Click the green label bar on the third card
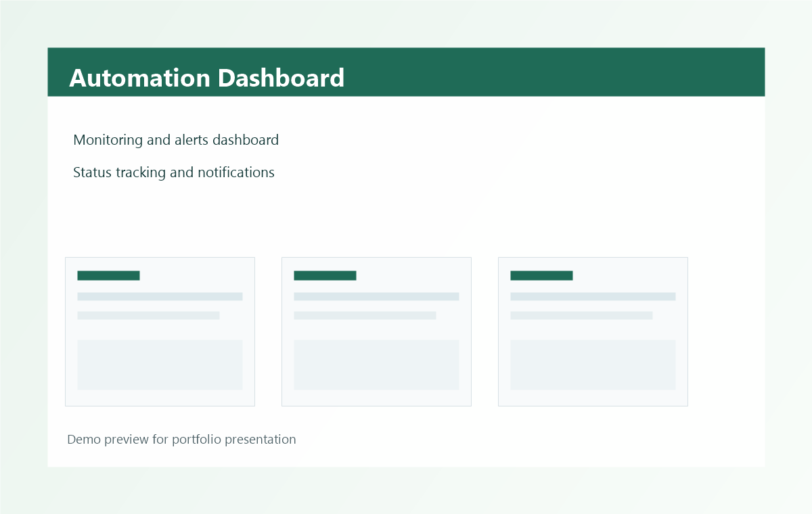Screen dimensions: 812x514 pyautogui.click(x=541, y=275)
